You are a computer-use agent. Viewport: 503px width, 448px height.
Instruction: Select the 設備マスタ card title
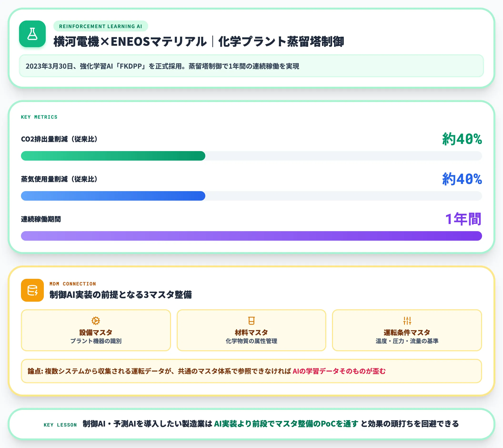(x=96, y=332)
